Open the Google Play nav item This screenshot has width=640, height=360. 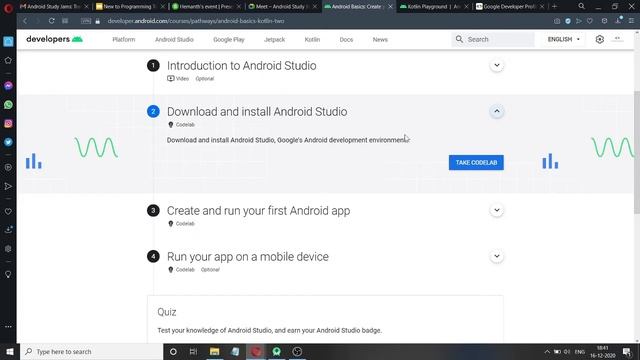click(x=229, y=40)
